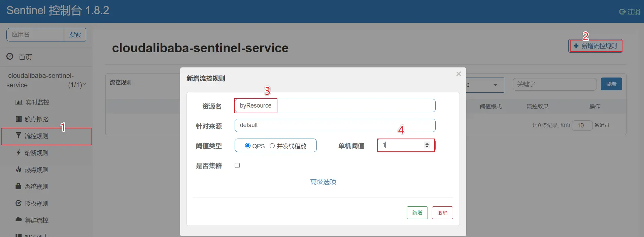Click the cloudalibaba-sentinel-service page heading
The width and height of the screenshot is (644, 237).
click(x=200, y=48)
